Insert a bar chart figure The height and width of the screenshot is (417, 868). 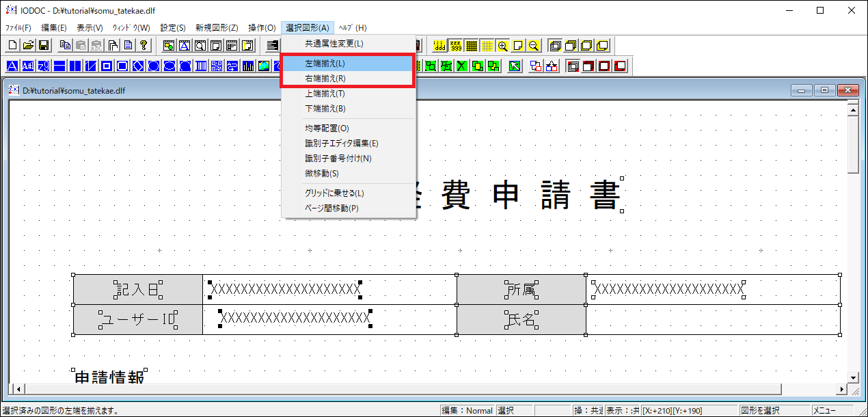[x=248, y=66]
